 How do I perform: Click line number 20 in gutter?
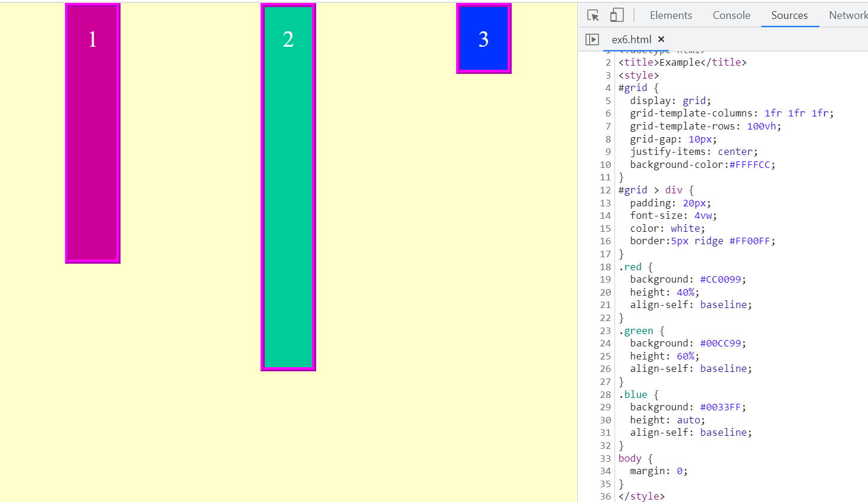[x=605, y=292]
